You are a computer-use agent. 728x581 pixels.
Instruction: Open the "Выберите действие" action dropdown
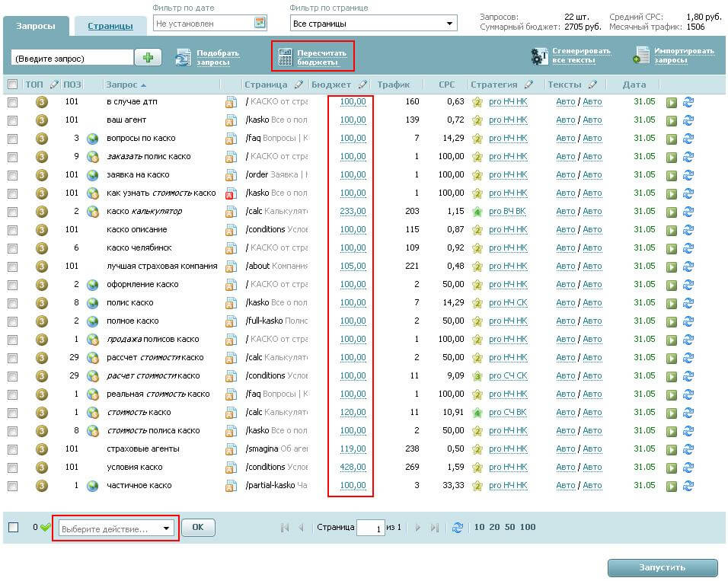(x=116, y=528)
